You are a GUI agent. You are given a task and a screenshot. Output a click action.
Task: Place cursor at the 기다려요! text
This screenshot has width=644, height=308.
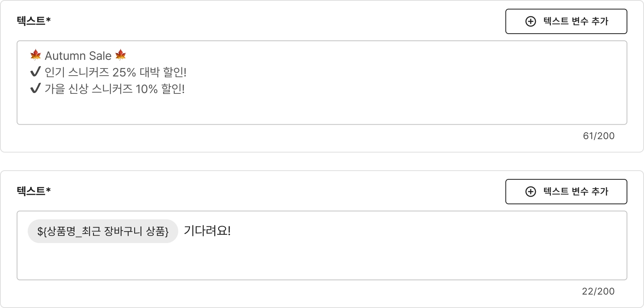tap(207, 231)
